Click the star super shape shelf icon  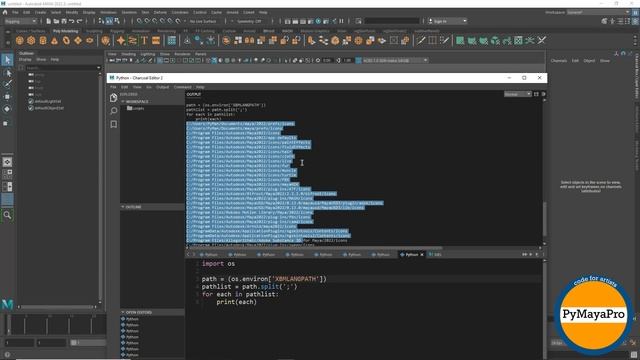click(121, 40)
